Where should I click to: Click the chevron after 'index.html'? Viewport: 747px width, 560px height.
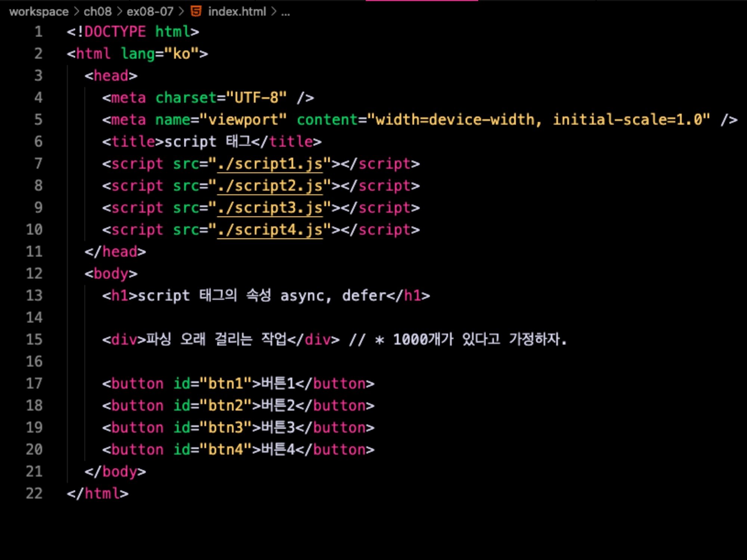[274, 12]
